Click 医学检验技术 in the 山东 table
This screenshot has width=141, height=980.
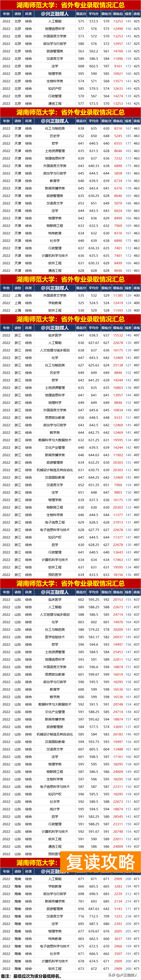coord(55,637)
